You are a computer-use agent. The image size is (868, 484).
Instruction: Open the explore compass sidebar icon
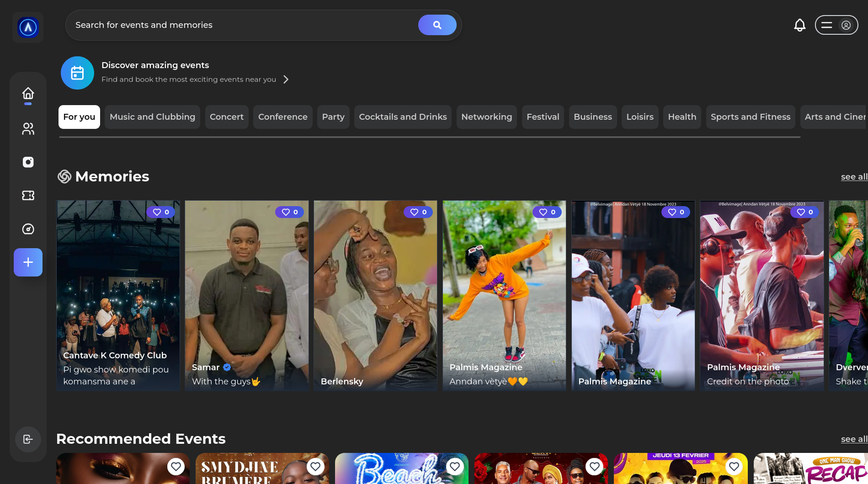click(28, 229)
